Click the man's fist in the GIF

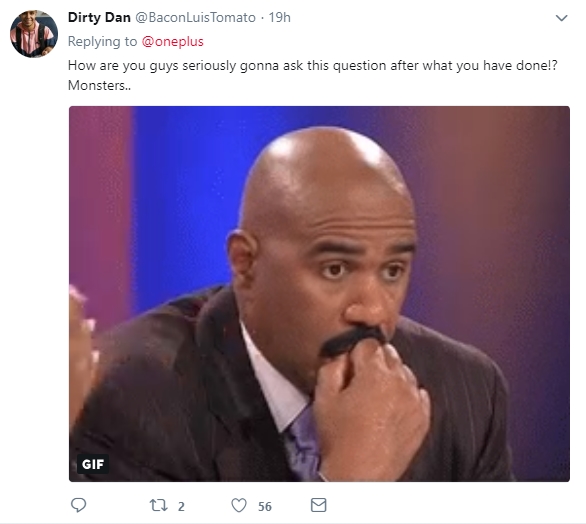(370, 407)
